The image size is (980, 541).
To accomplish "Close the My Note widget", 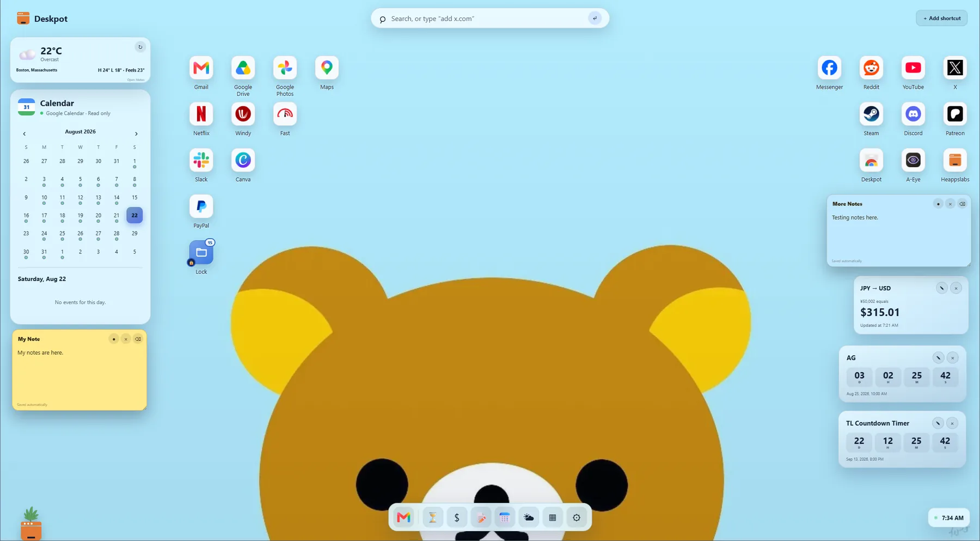I will coord(126,339).
